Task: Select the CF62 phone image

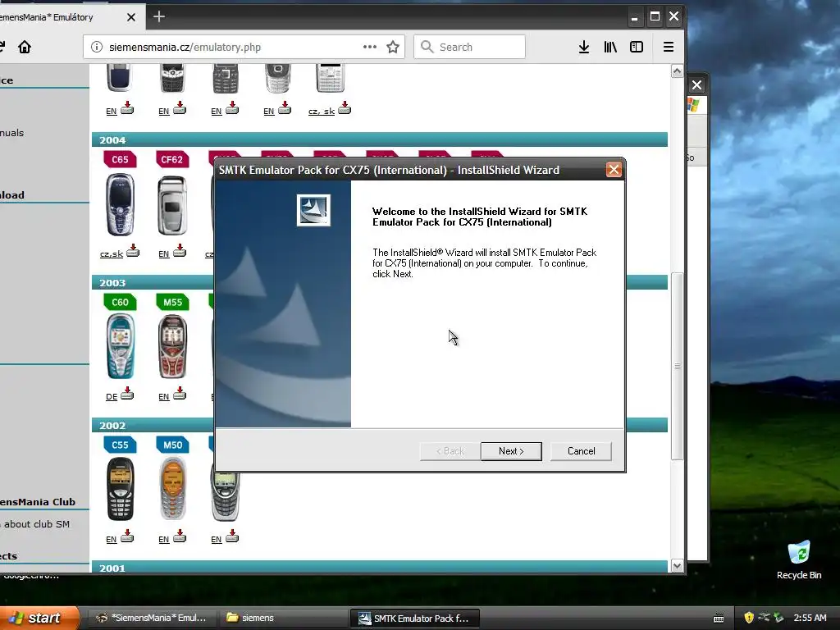Action: [x=172, y=206]
